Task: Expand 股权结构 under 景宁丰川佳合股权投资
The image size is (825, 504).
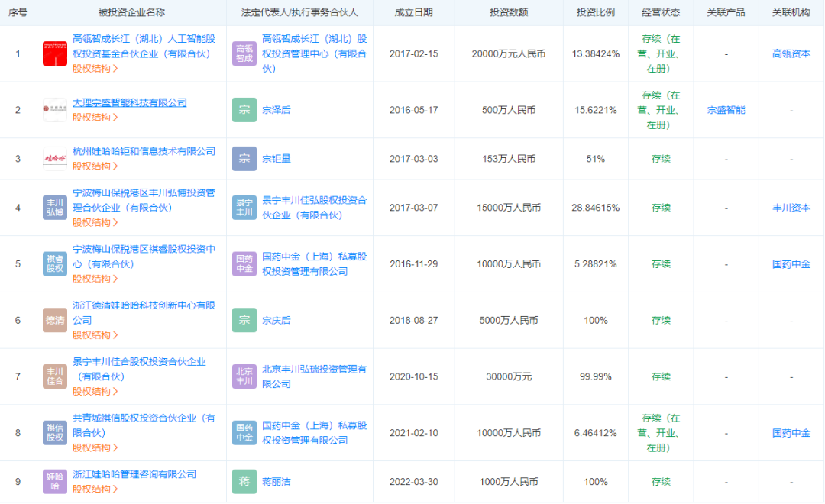Action: [x=95, y=392]
